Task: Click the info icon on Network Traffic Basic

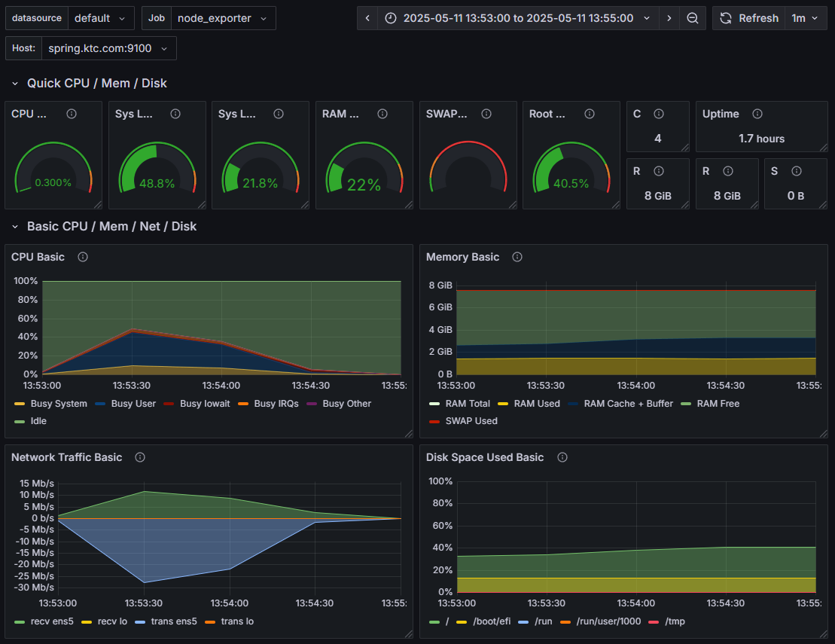Action: 140,457
